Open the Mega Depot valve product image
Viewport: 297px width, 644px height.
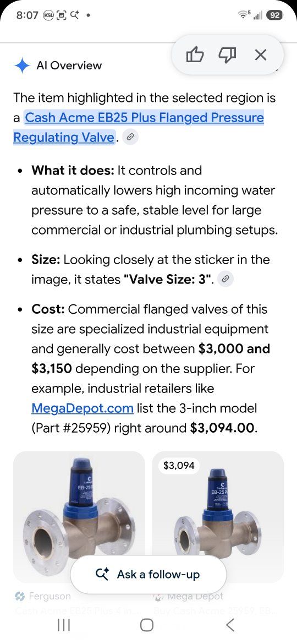click(x=217, y=517)
